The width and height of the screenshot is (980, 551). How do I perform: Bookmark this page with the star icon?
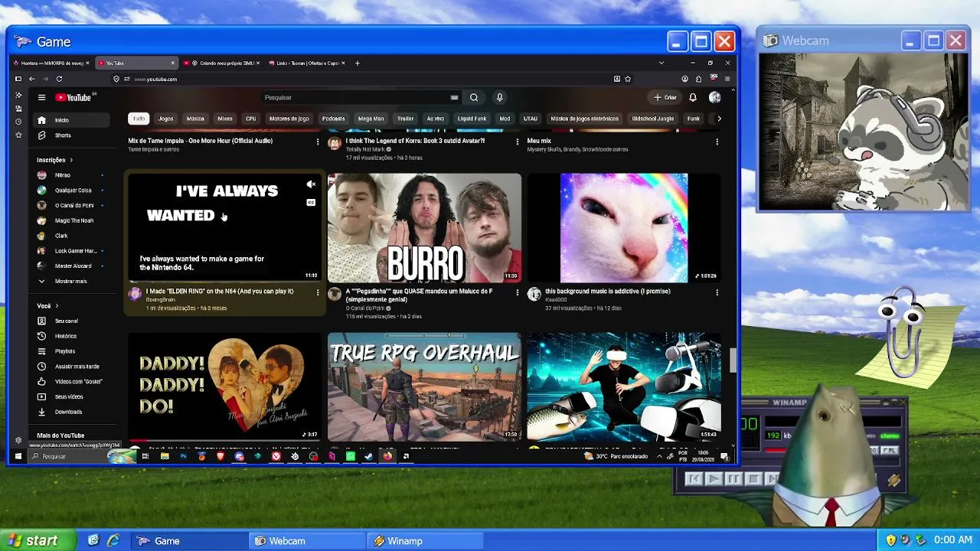point(628,79)
